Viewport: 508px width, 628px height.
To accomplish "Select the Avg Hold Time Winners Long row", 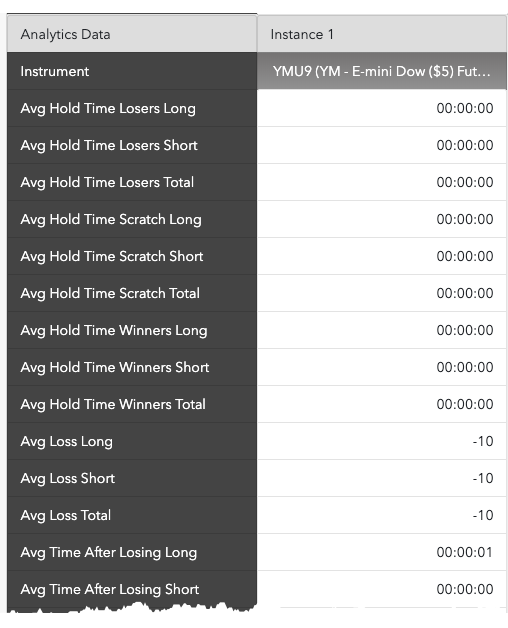I will click(x=257, y=330).
